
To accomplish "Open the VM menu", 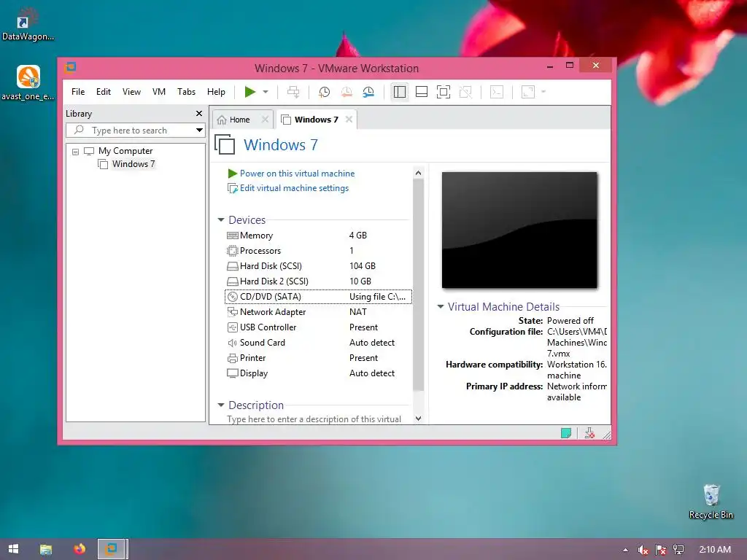I will (158, 92).
